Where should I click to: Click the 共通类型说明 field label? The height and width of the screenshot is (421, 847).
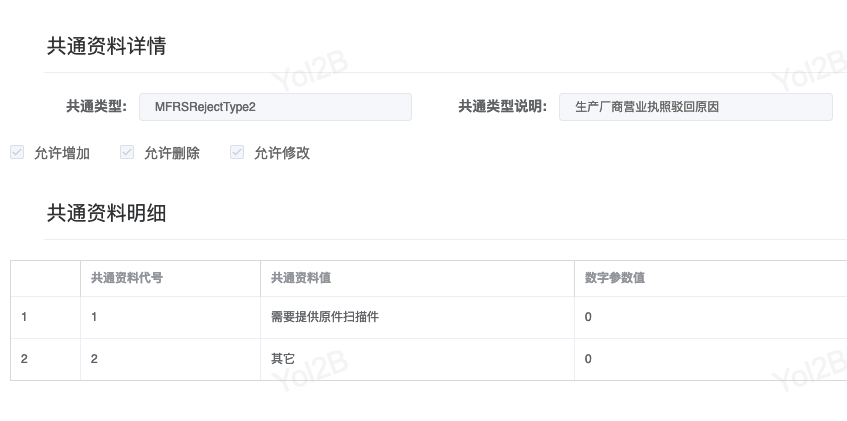pos(502,107)
